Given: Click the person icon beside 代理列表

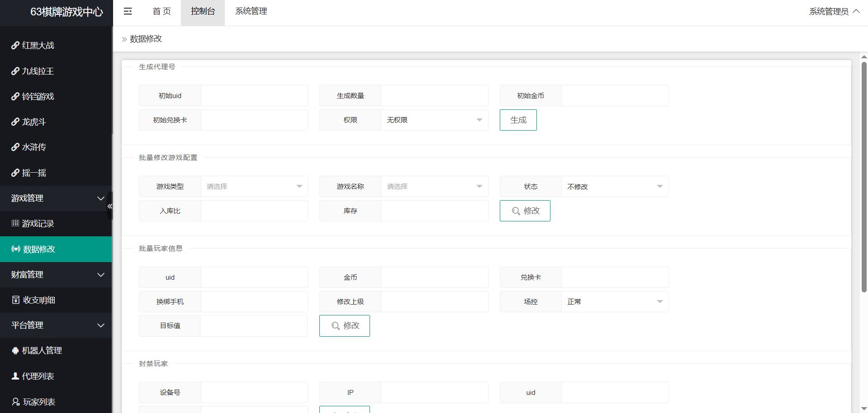Looking at the screenshot, I should 15,376.
